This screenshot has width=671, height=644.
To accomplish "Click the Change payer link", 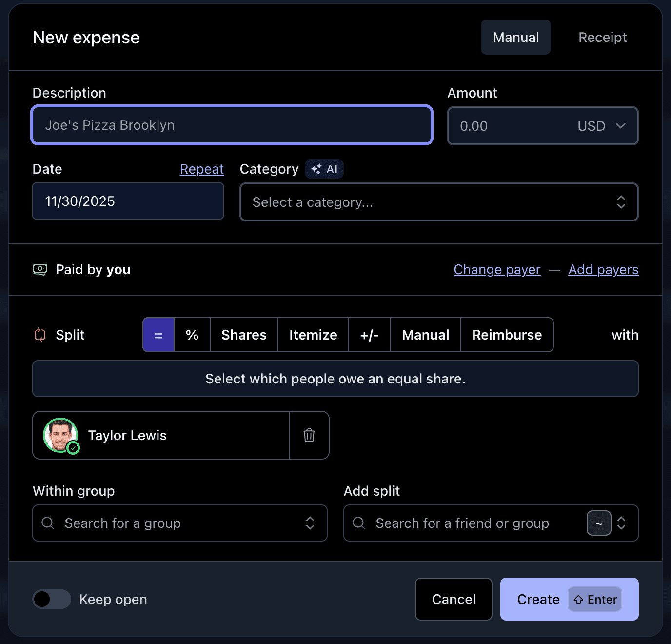I will [x=497, y=269].
